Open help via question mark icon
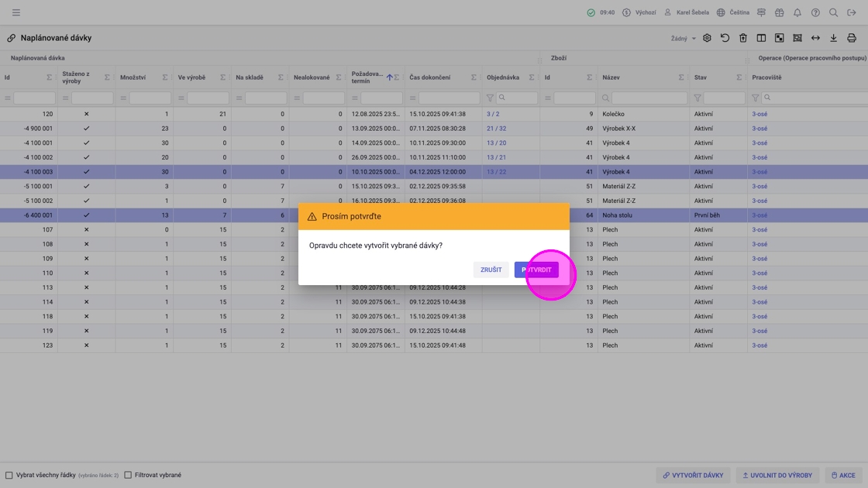This screenshot has width=868, height=488. tap(815, 12)
